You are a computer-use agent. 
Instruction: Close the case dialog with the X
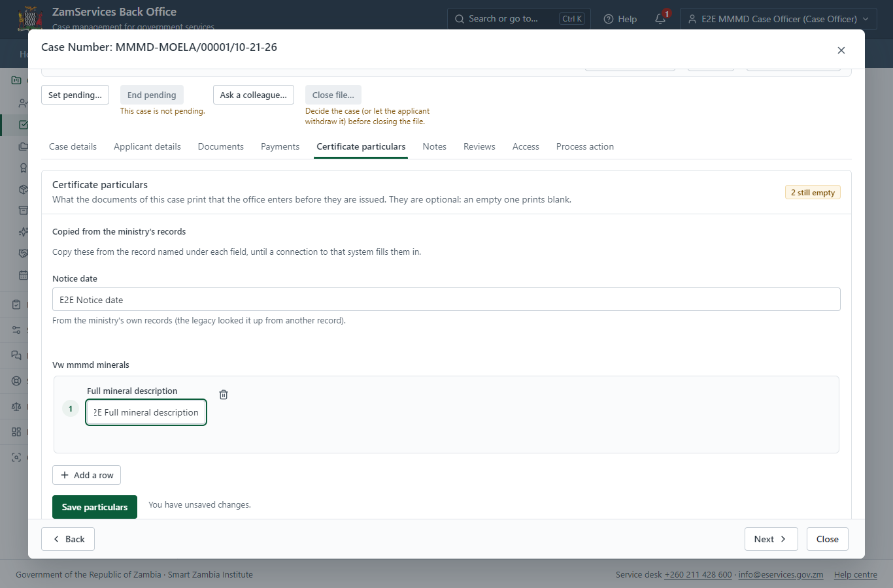point(841,50)
